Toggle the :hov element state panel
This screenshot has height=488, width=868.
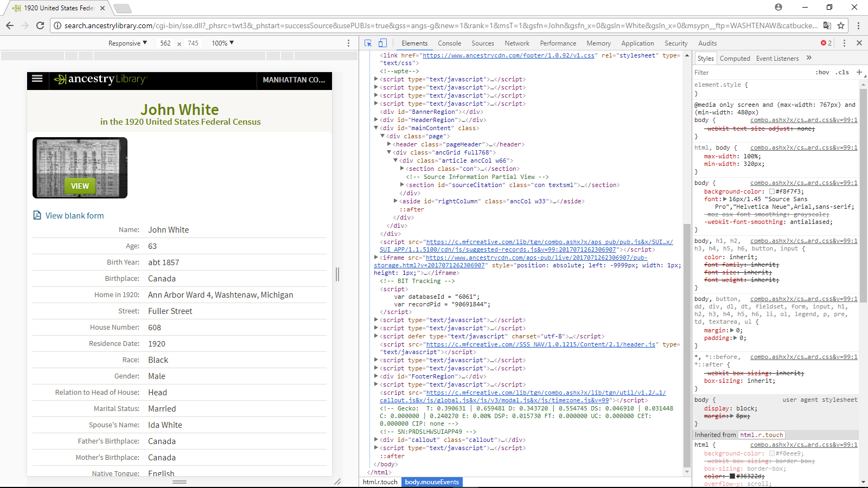822,72
